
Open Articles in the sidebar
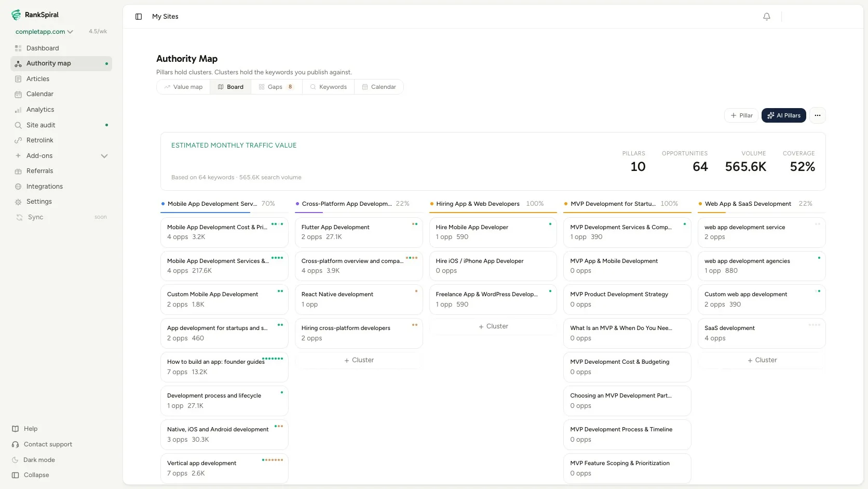pos(61,79)
